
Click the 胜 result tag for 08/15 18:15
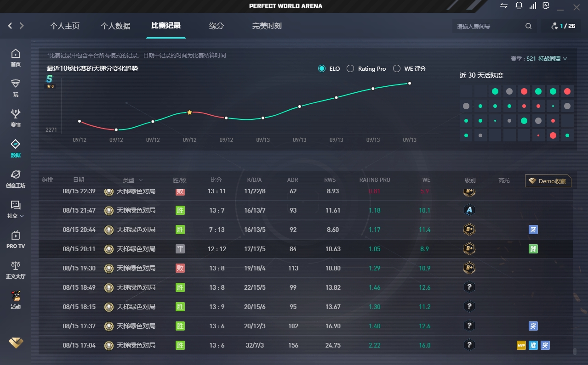coord(180,307)
